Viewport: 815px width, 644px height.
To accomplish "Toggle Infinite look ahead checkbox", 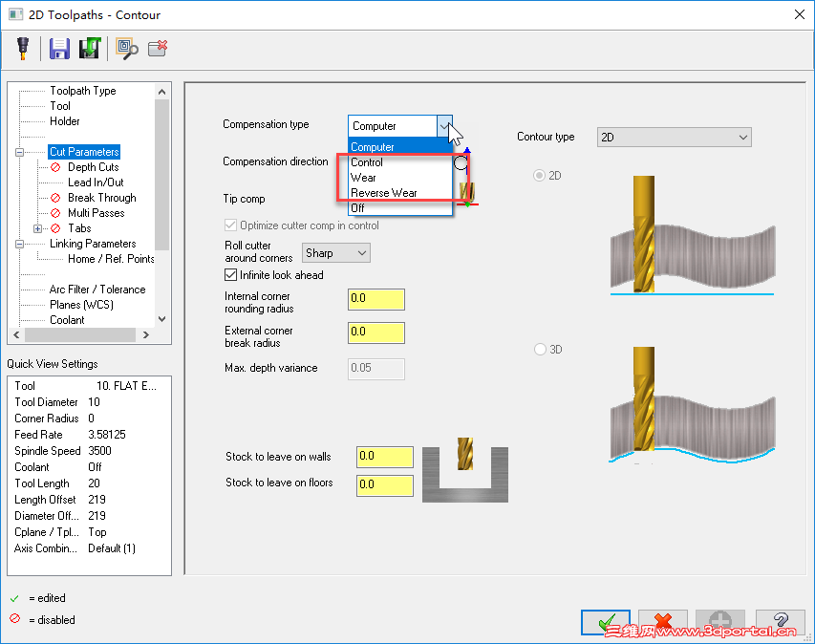I will point(230,275).
